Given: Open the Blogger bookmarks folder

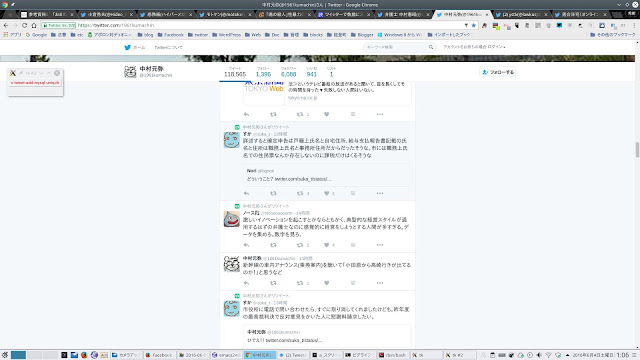Looking at the screenshot, I should [362, 35].
